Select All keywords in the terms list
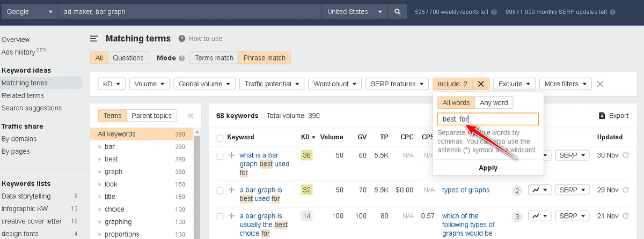This screenshot has height=239, width=644. click(141, 134)
